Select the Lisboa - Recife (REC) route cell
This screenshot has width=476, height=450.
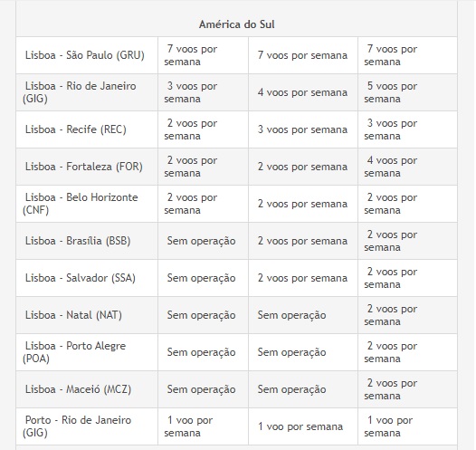point(87,129)
